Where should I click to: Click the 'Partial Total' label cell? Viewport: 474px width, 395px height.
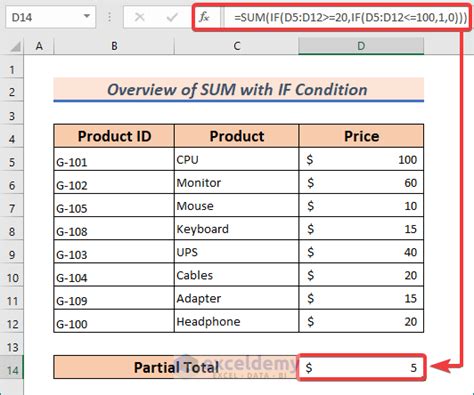(x=176, y=367)
